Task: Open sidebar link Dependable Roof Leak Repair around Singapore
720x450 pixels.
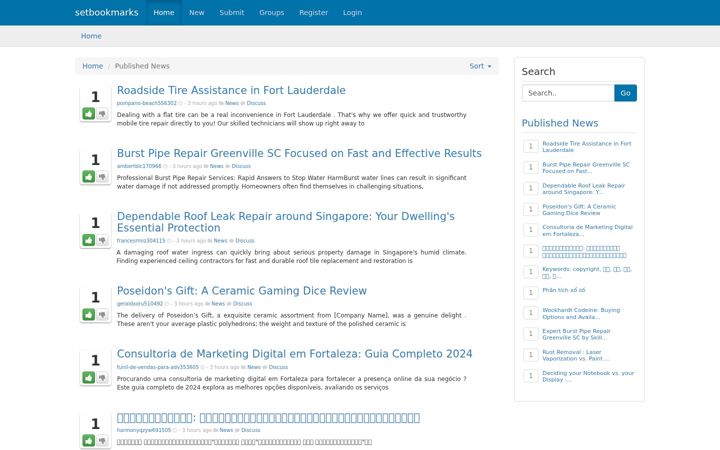Action: (x=583, y=189)
